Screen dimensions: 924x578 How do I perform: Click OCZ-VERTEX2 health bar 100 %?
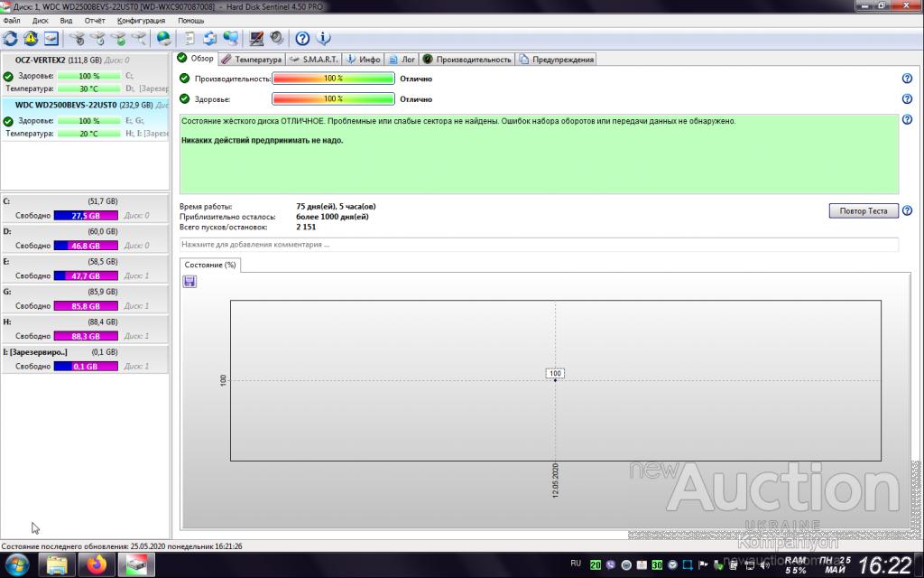pos(89,76)
